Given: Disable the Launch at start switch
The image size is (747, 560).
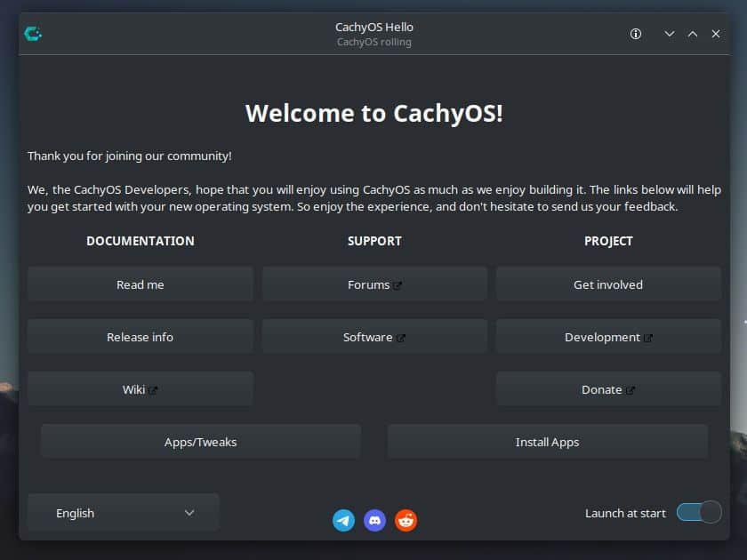Looking at the screenshot, I should point(698,513).
